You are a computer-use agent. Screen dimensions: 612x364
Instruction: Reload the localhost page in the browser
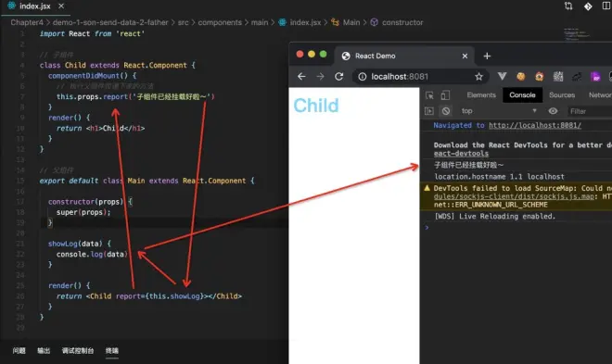(x=338, y=76)
